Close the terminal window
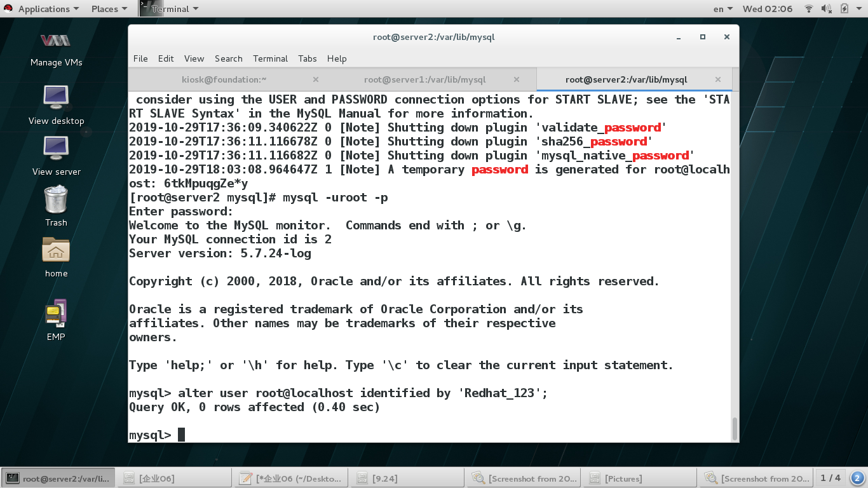 click(727, 37)
